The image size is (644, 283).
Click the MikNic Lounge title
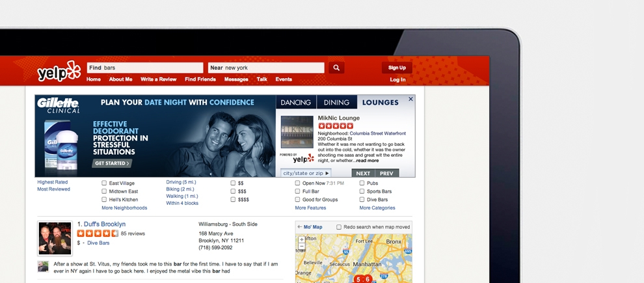[x=339, y=118]
